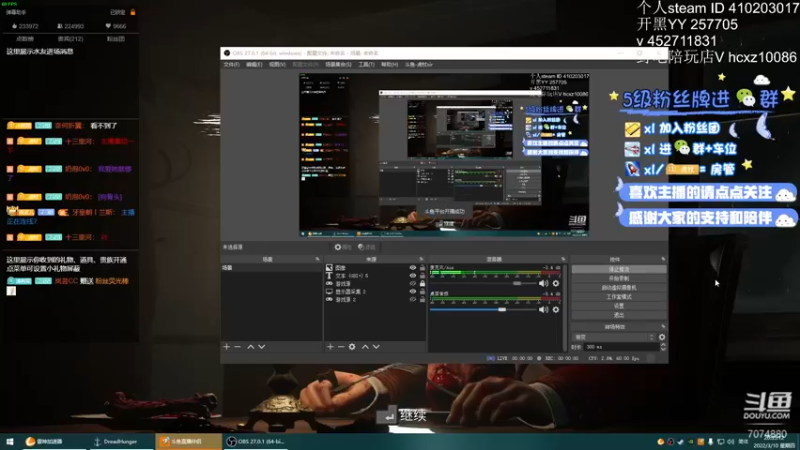Click the 启动虚拟摄像机 button
The image size is (800, 450).
(619, 288)
